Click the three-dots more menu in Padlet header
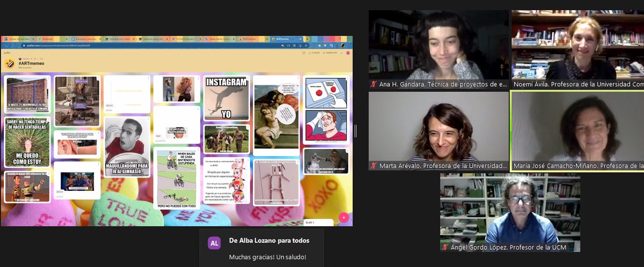 click(341, 53)
